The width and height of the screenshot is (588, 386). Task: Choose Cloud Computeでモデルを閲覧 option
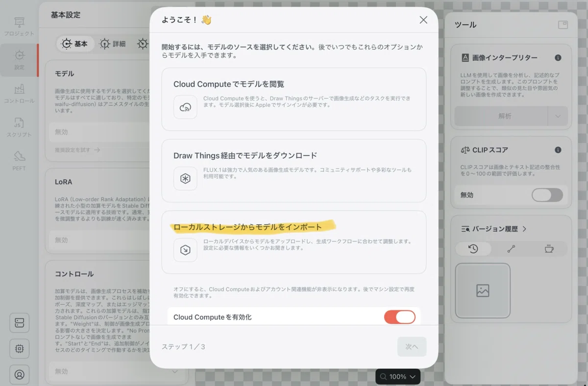(294, 99)
